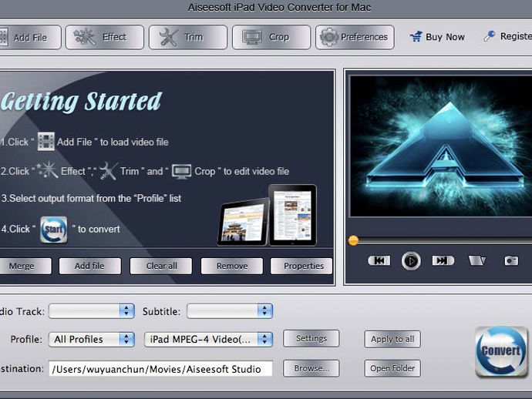532x399 pixels.
Task: Click the previous track playback button
Action: pos(379,260)
